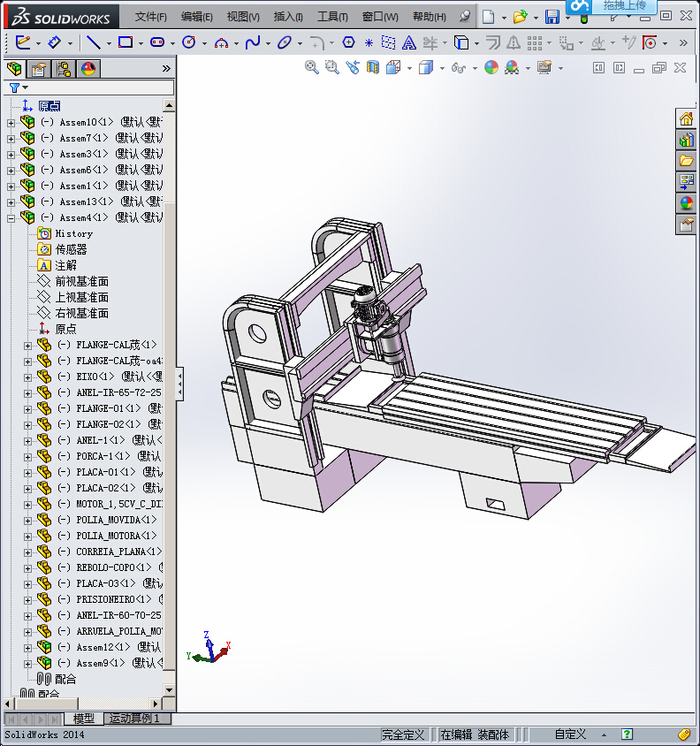Pick the Spline sketch tool
The image size is (700, 746).
(x=253, y=42)
